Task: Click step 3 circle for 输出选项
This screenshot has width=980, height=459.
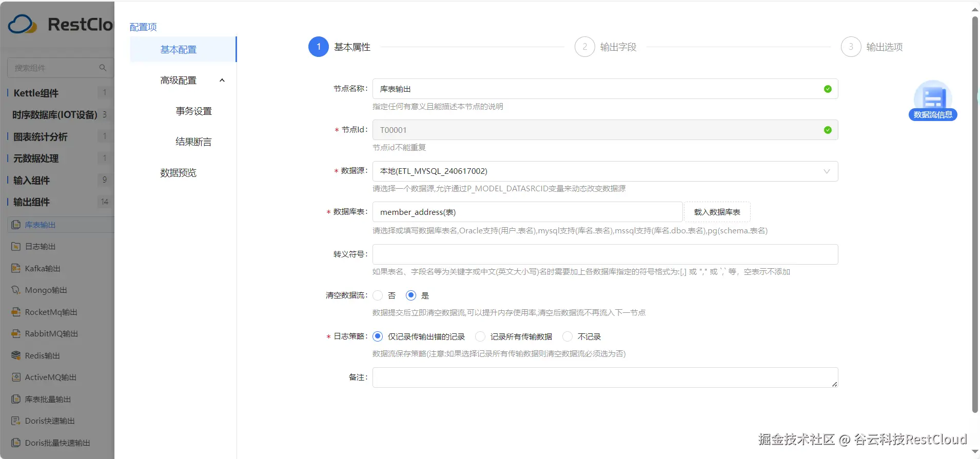Action: point(851,47)
